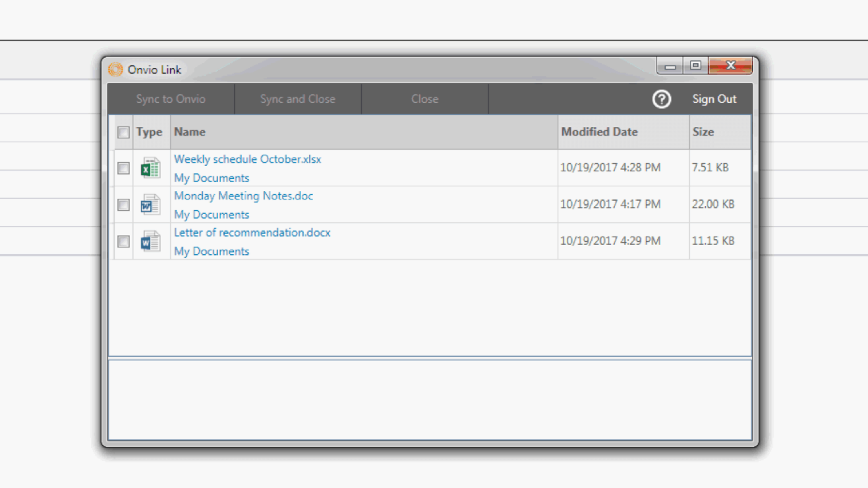Sort files by the Modified Date column header
868x488 pixels.
pos(599,132)
